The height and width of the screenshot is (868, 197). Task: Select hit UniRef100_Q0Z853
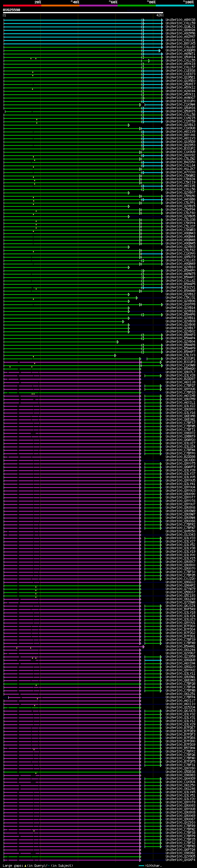pyautogui.click(x=180, y=145)
